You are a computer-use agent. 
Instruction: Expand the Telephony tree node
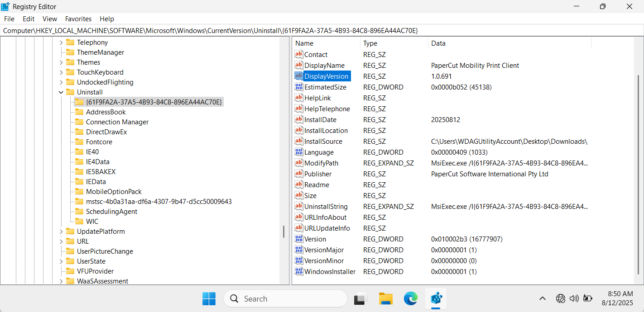tap(61, 43)
